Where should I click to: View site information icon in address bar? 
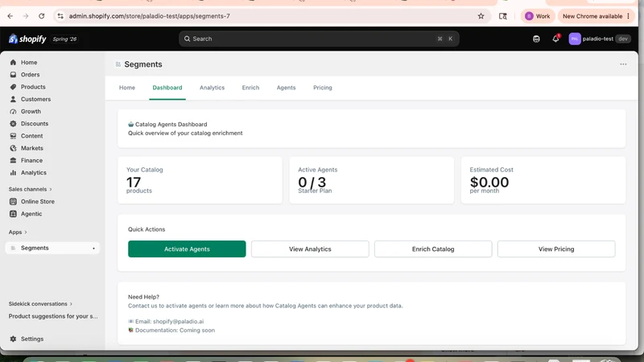point(60,16)
